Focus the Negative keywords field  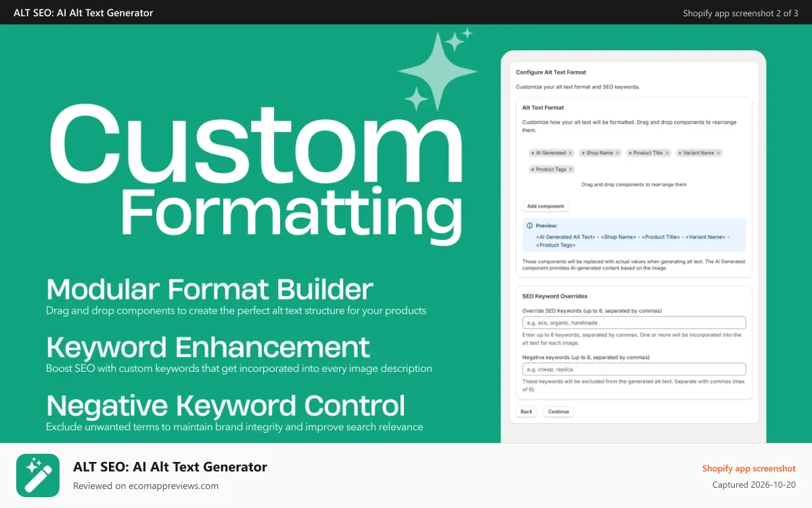pos(634,369)
